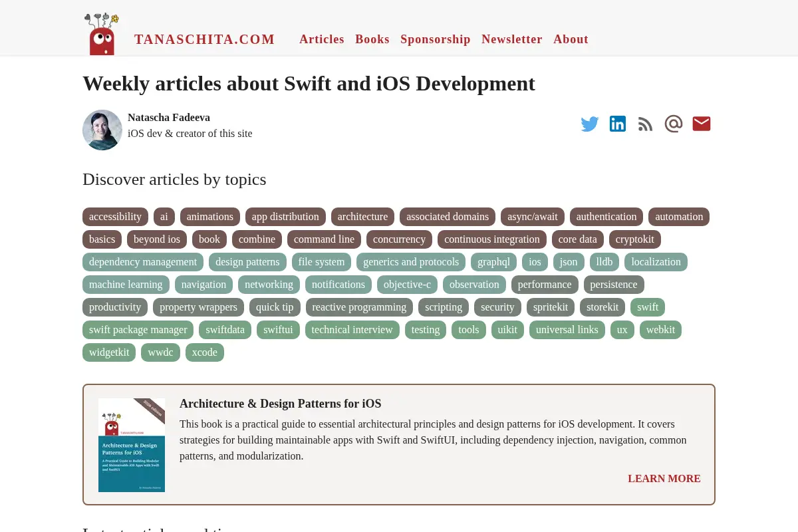The height and width of the screenshot is (532, 798).
Task: Select the combine tag
Action: [x=257, y=239]
